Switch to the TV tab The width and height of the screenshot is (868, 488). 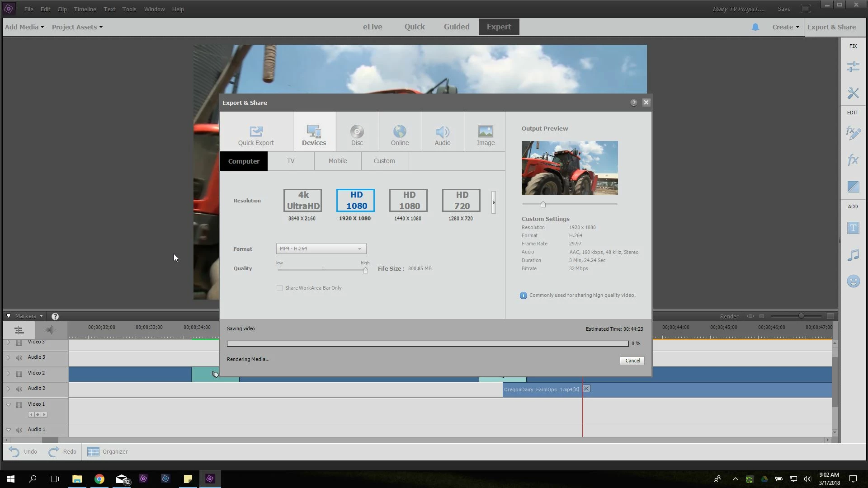291,161
